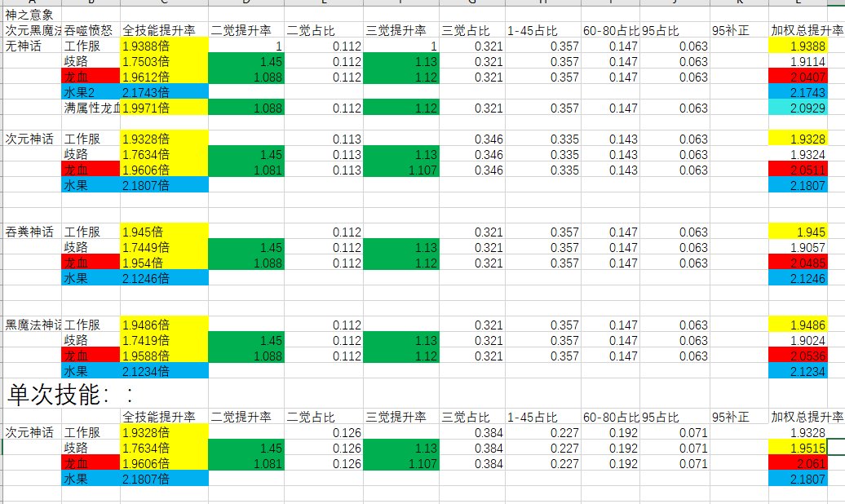Click the 0.143 cell in the 1.9324 row
This screenshot has height=504, width=845.
[611, 155]
